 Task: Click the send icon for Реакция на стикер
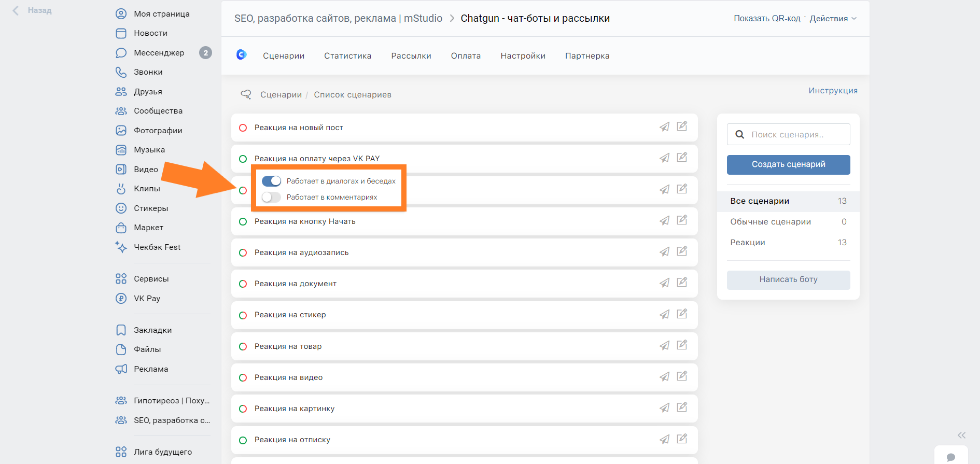pos(664,315)
